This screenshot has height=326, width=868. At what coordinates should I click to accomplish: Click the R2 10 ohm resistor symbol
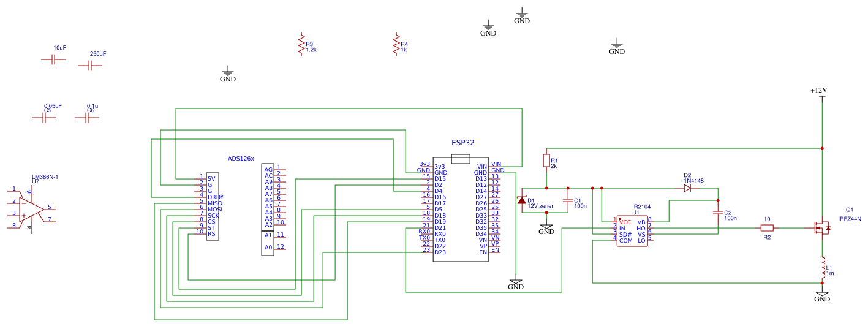coord(767,228)
